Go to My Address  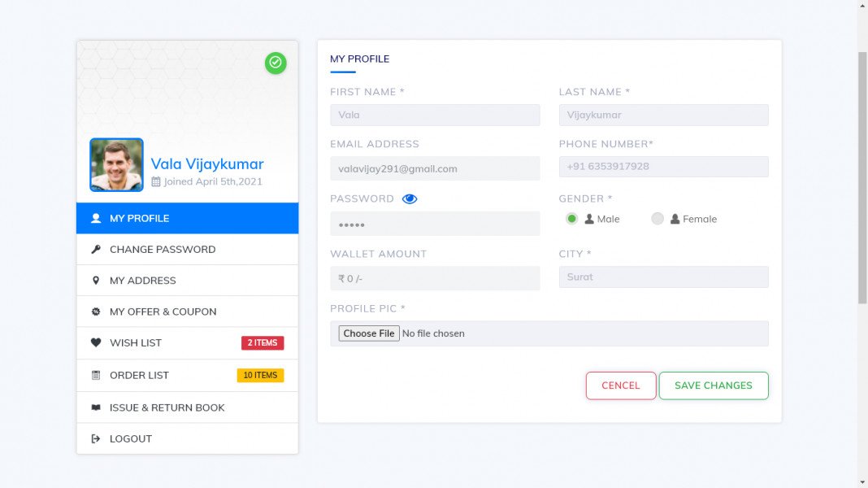tap(187, 281)
